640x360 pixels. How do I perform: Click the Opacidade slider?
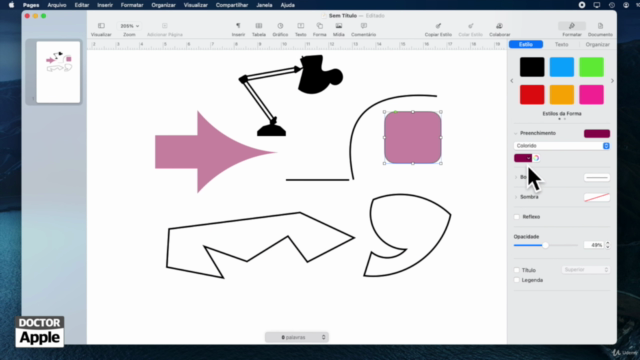[x=545, y=245]
